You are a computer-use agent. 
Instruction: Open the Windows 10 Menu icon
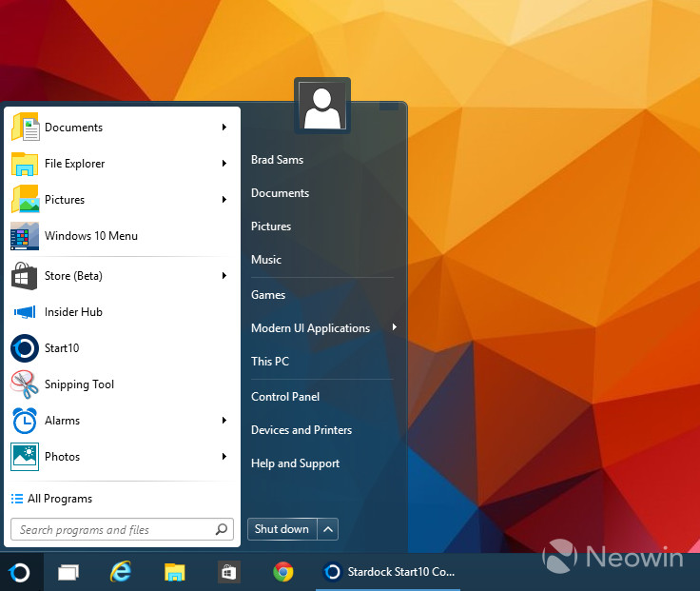click(x=25, y=236)
